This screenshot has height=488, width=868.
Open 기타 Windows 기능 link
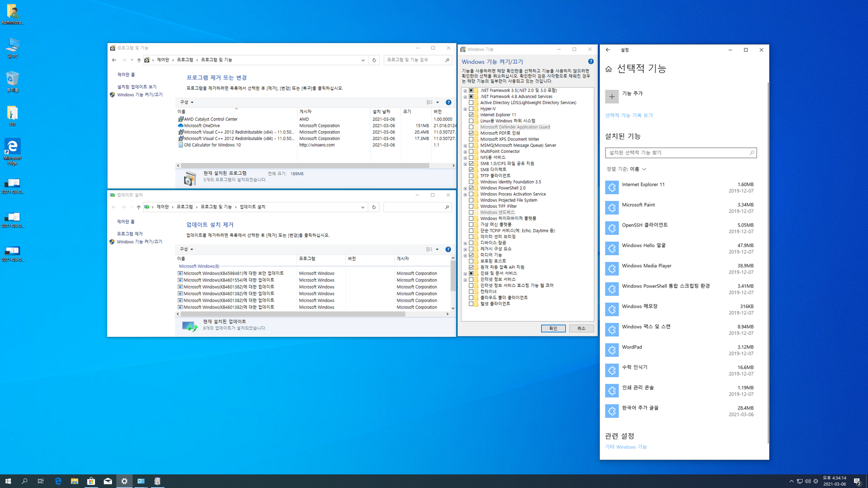click(626, 447)
